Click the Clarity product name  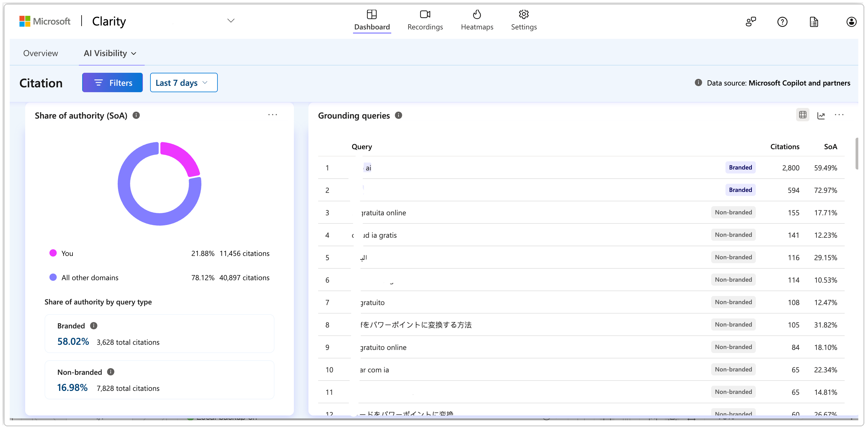pyautogui.click(x=109, y=21)
